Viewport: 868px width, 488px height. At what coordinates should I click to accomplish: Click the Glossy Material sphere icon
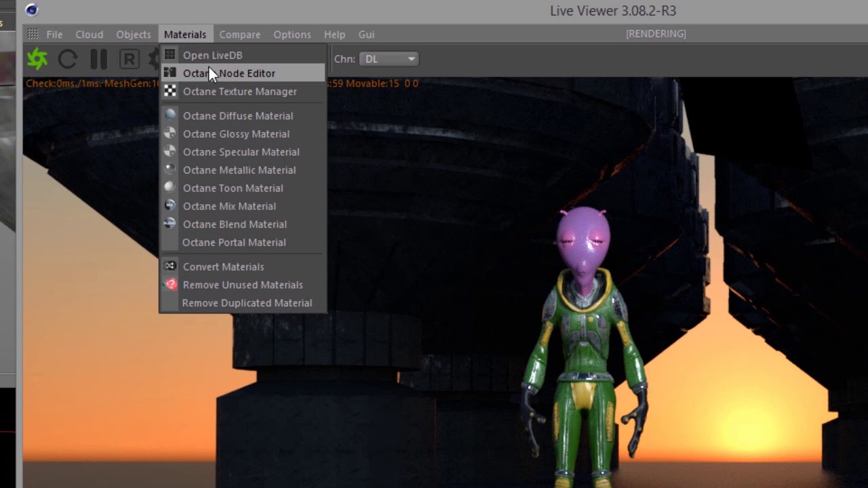[x=170, y=134]
